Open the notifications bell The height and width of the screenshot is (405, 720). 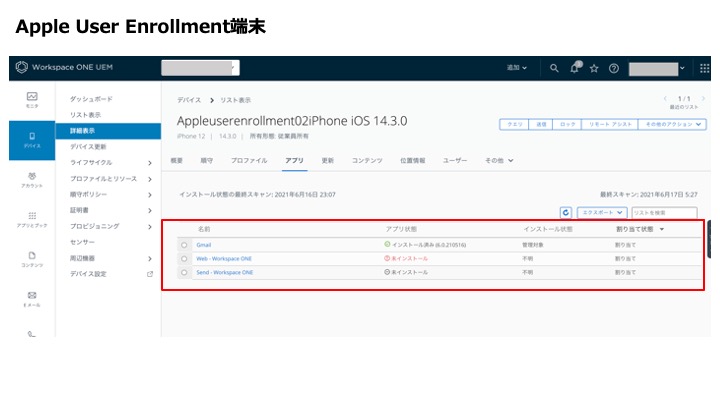coord(574,68)
